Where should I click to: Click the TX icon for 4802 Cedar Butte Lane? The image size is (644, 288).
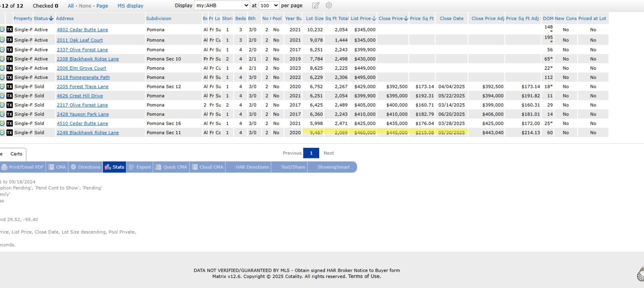coord(10,30)
